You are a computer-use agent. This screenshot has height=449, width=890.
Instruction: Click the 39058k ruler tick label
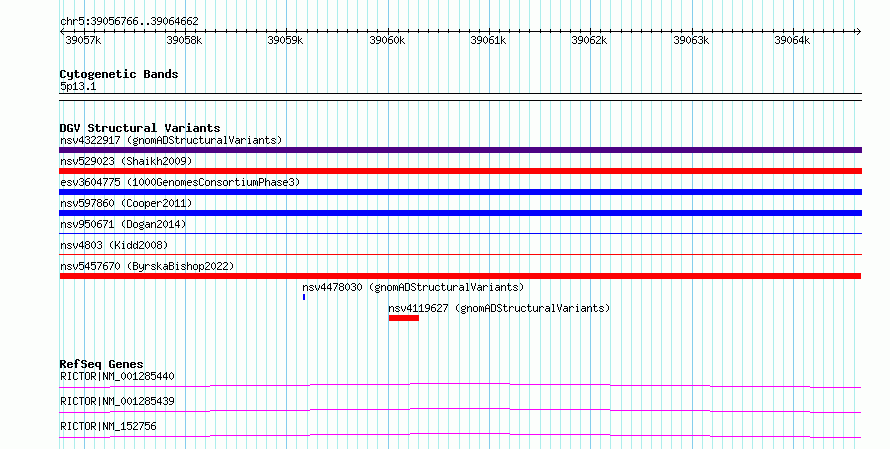pyautogui.click(x=184, y=41)
